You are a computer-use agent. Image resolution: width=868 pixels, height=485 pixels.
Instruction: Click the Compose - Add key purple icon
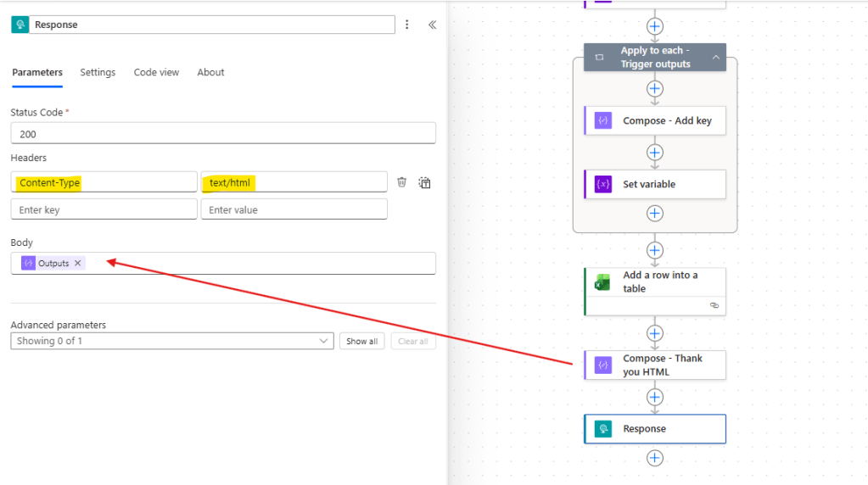602,120
